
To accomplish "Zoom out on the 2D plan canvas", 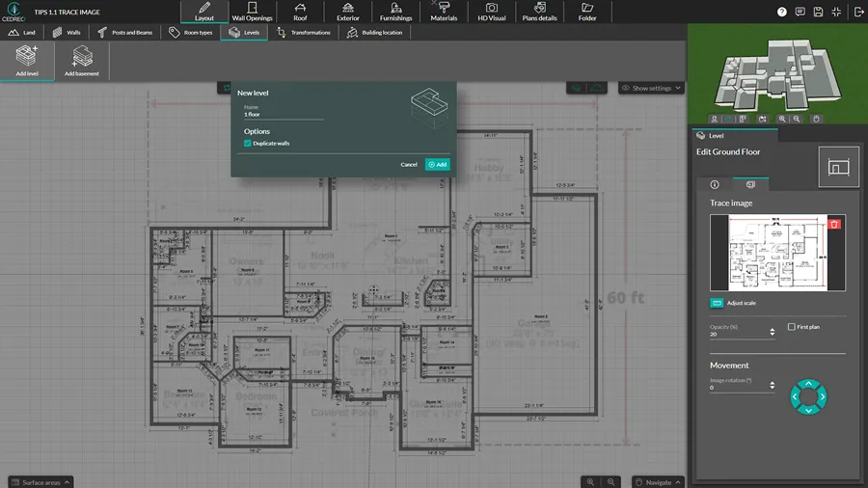I will pyautogui.click(x=611, y=482).
